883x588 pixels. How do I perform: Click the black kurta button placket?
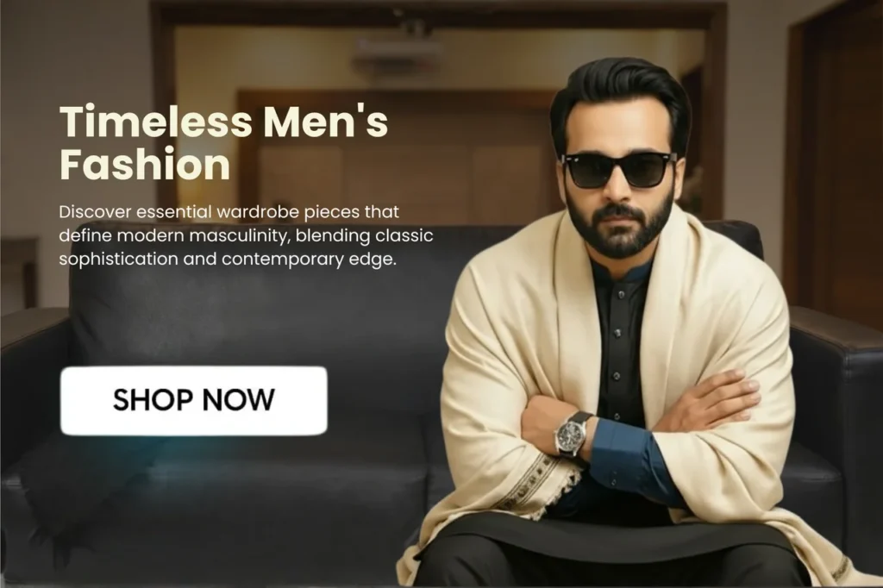(x=617, y=349)
